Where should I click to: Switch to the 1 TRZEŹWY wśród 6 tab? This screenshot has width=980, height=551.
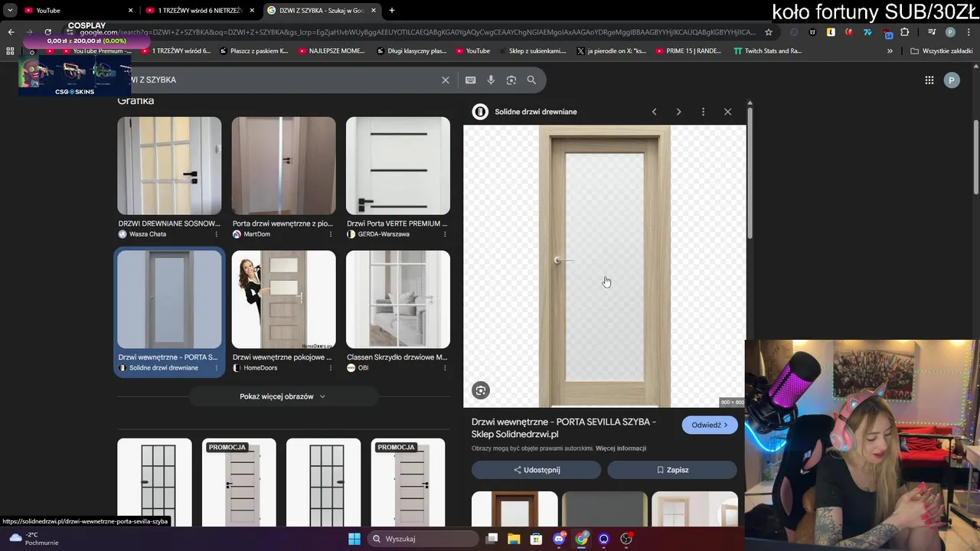(x=199, y=10)
